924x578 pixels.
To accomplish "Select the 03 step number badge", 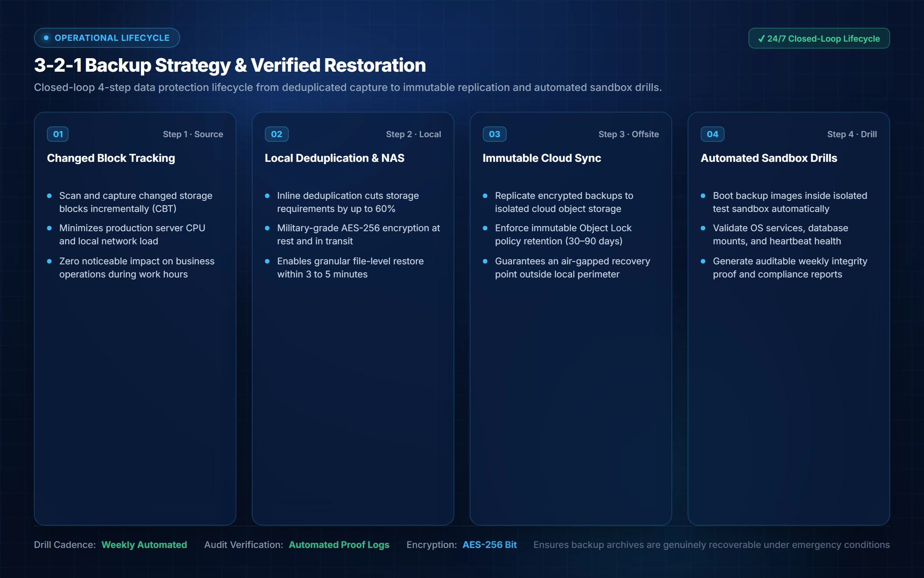I will point(494,134).
